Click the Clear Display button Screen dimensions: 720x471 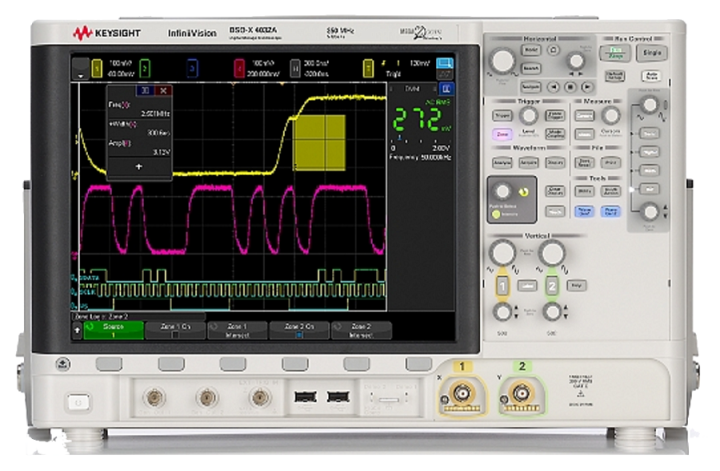[x=555, y=191]
